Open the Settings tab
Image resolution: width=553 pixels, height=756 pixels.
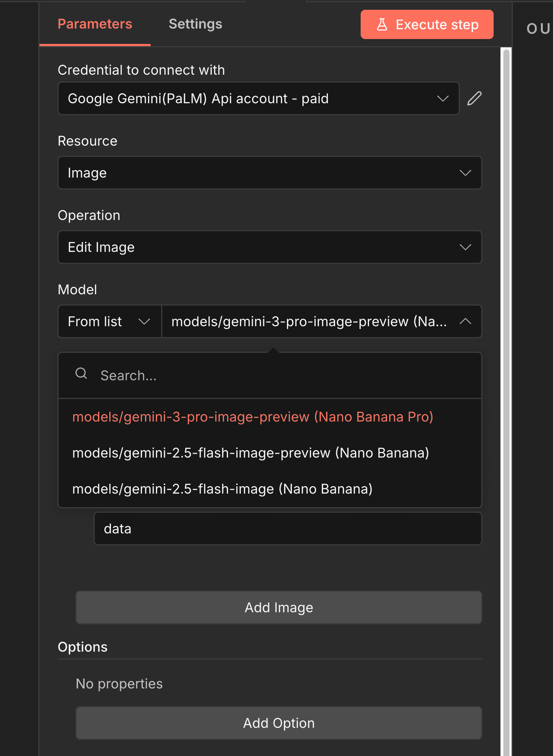[195, 24]
